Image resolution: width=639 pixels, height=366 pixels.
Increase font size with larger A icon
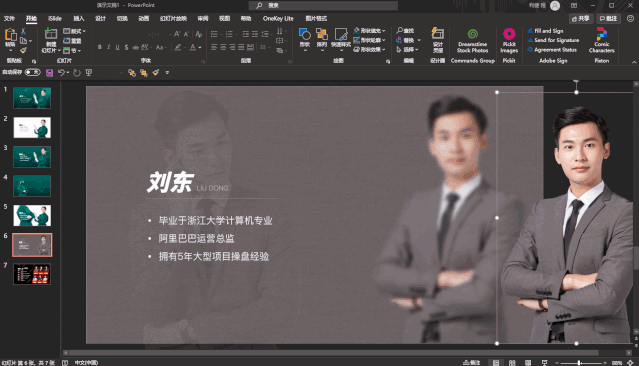[177, 34]
